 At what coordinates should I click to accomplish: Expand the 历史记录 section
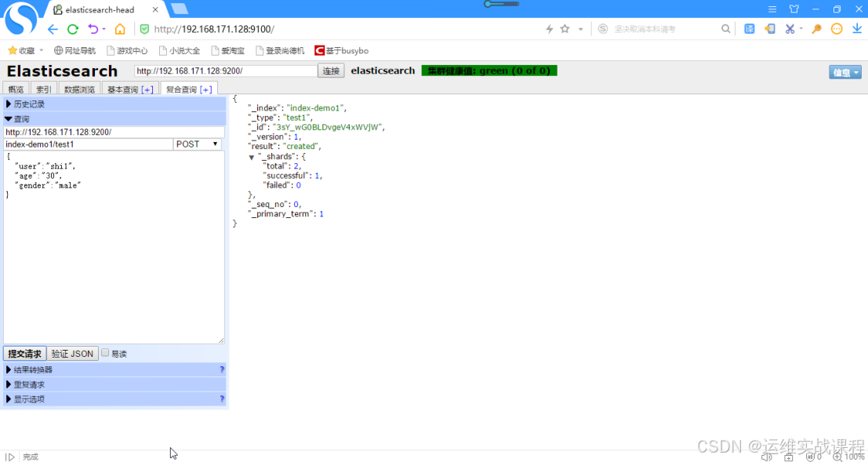pos(114,104)
